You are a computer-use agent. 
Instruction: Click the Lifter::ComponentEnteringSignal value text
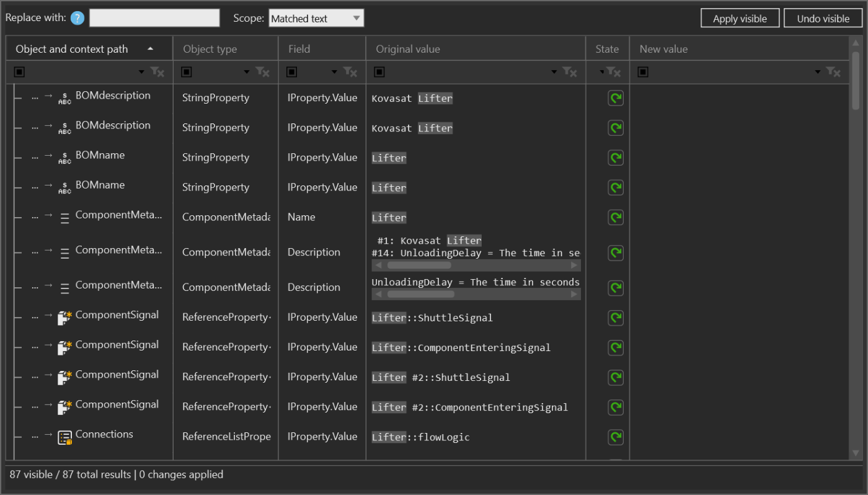[x=461, y=347]
